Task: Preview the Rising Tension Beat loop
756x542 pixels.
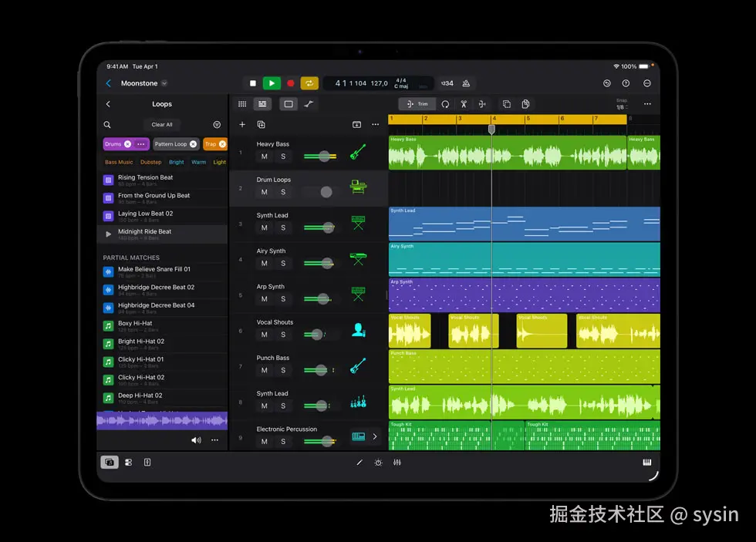Action: click(163, 180)
